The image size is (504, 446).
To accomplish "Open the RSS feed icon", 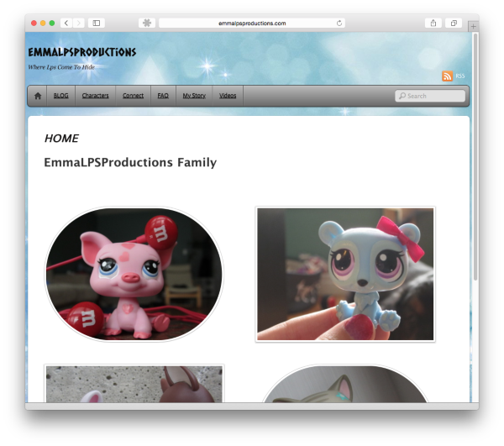I will click(x=448, y=76).
